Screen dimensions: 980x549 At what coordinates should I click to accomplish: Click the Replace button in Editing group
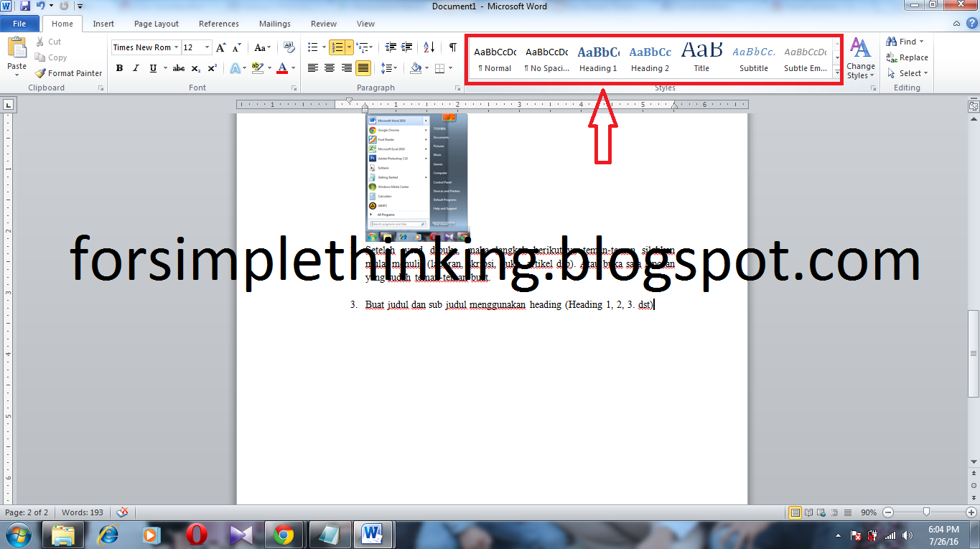click(907, 57)
